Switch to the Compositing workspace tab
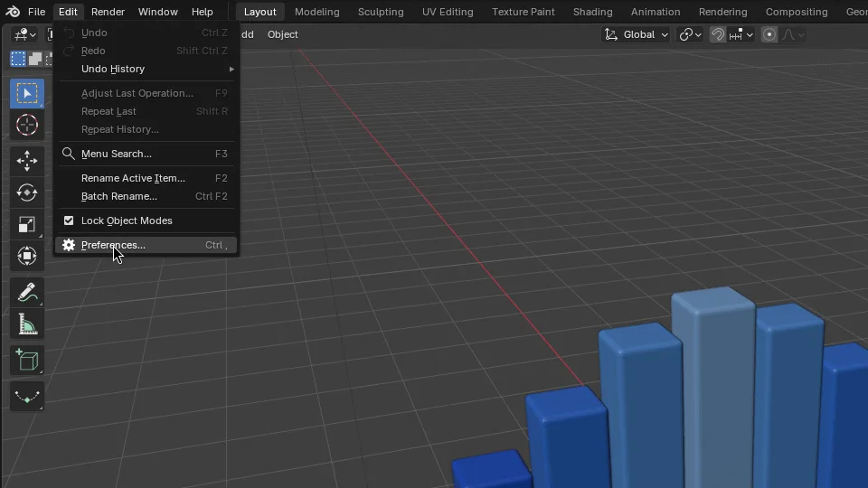The width and height of the screenshot is (868, 488). (797, 12)
